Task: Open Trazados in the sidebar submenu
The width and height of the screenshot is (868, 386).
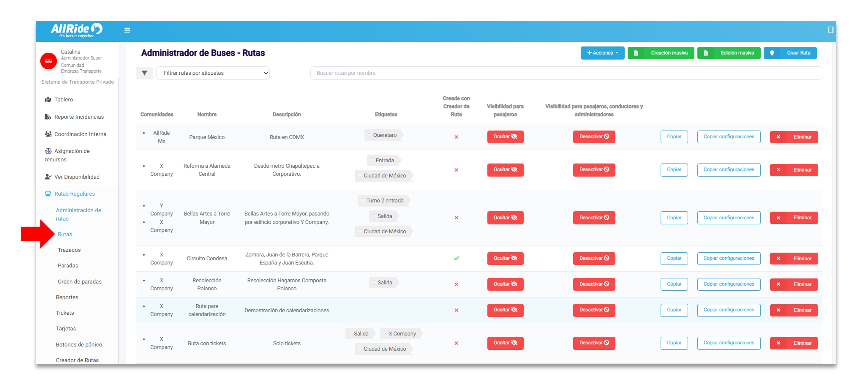Action: [69, 250]
